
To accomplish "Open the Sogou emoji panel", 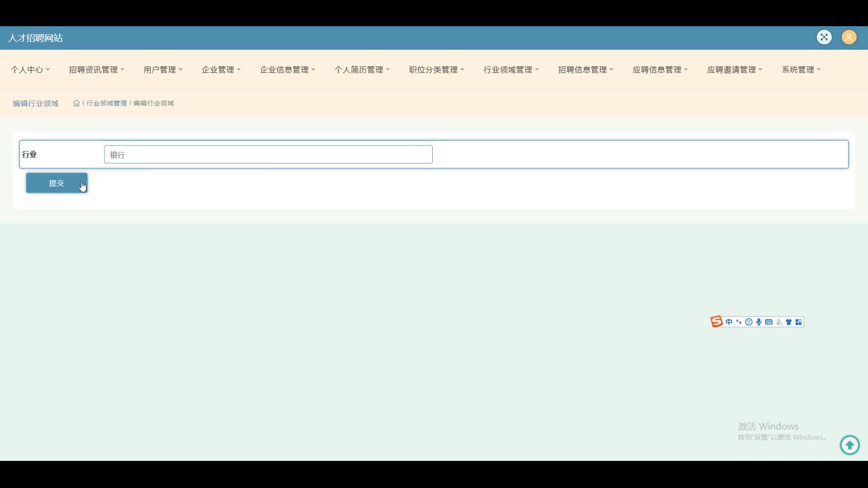I will click(749, 322).
